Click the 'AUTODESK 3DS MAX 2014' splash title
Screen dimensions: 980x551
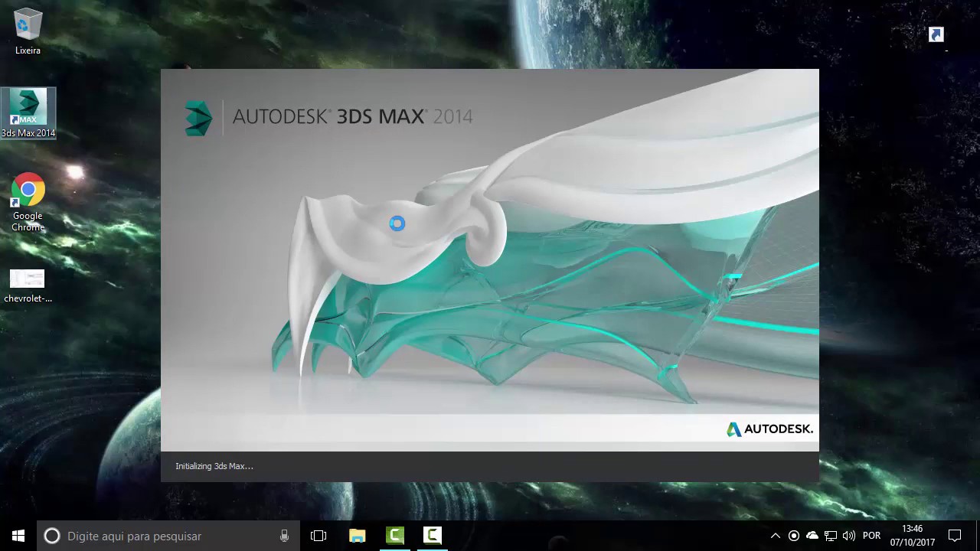(352, 116)
